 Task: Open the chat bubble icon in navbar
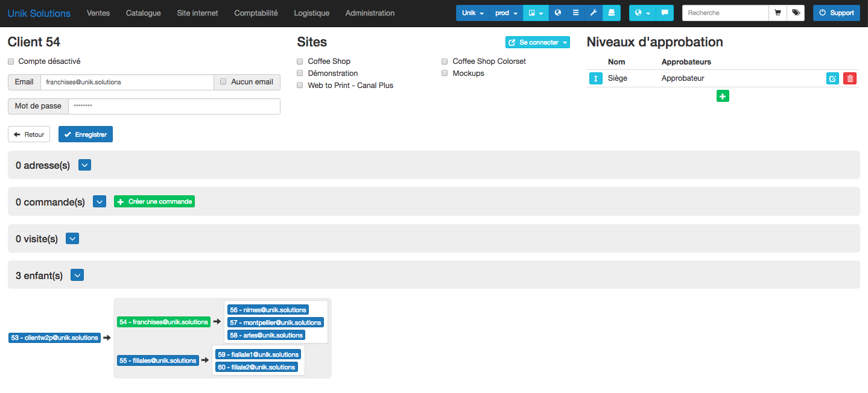tap(665, 13)
